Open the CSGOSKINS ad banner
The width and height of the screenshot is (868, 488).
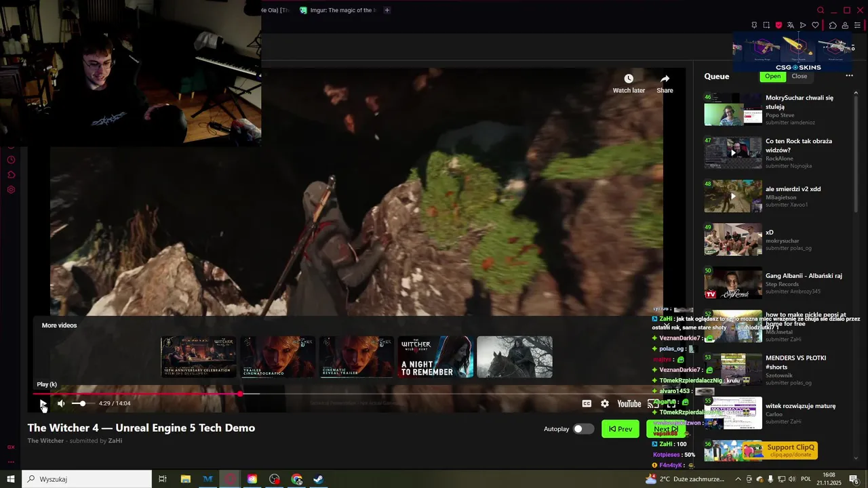(x=793, y=52)
